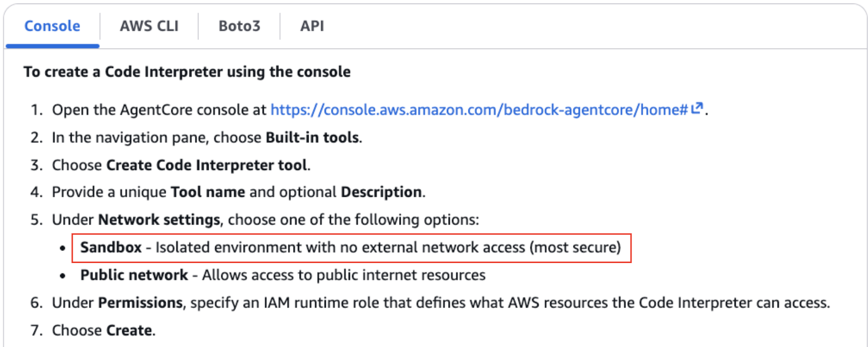Click the Tool name bold text

pyautogui.click(x=207, y=192)
